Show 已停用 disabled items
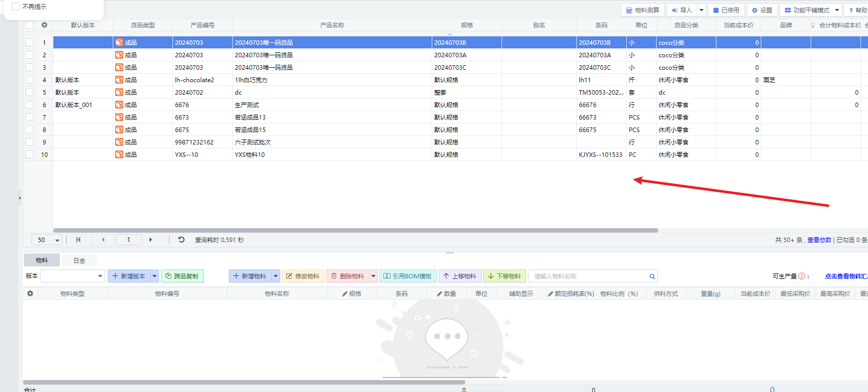 click(726, 10)
